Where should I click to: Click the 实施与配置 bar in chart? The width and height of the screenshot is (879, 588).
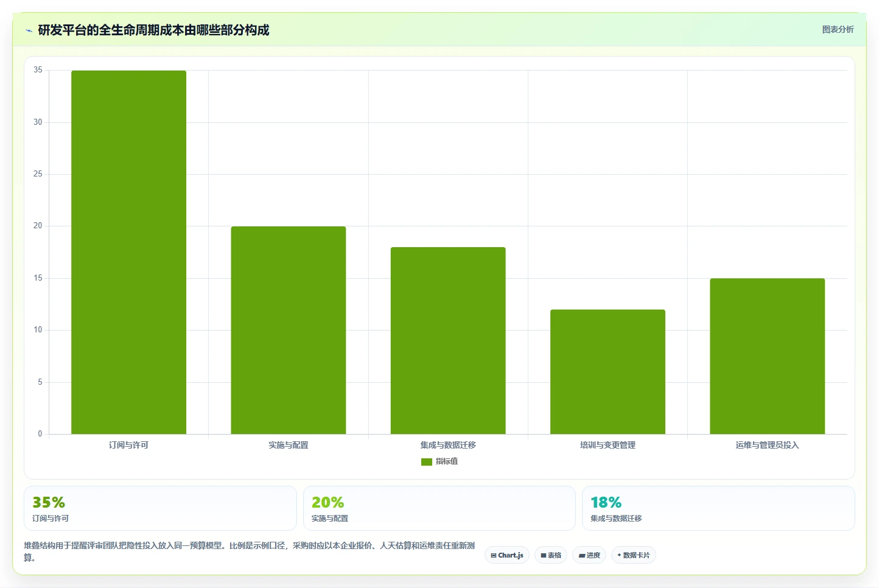[289, 330]
